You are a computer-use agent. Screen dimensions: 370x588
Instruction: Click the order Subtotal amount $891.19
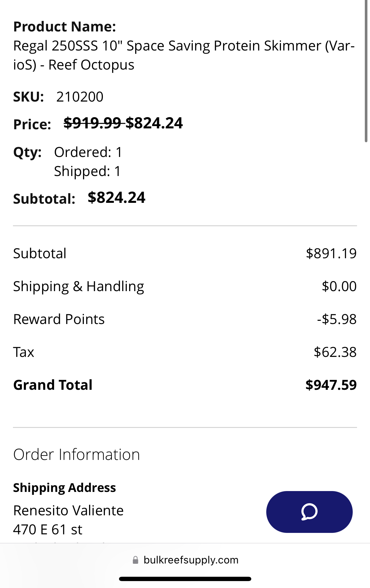point(331,253)
